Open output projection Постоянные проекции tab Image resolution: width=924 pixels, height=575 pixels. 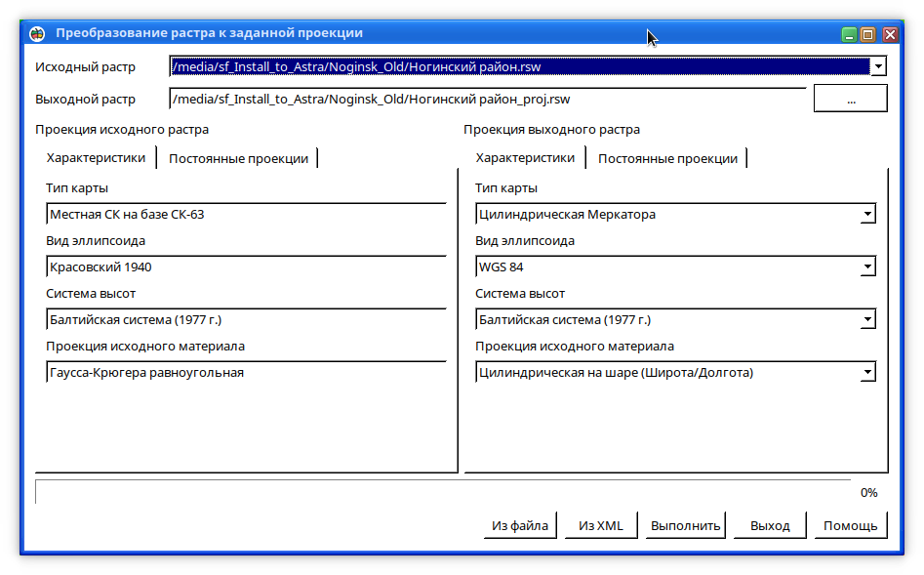click(x=667, y=159)
